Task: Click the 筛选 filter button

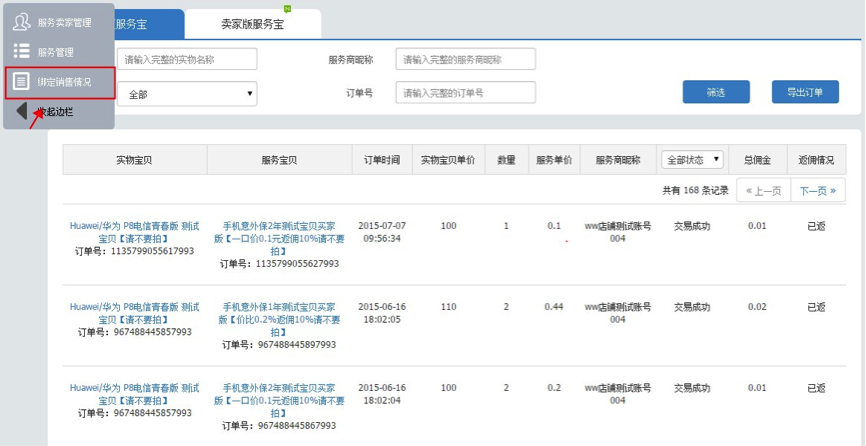Action: [x=715, y=92]
